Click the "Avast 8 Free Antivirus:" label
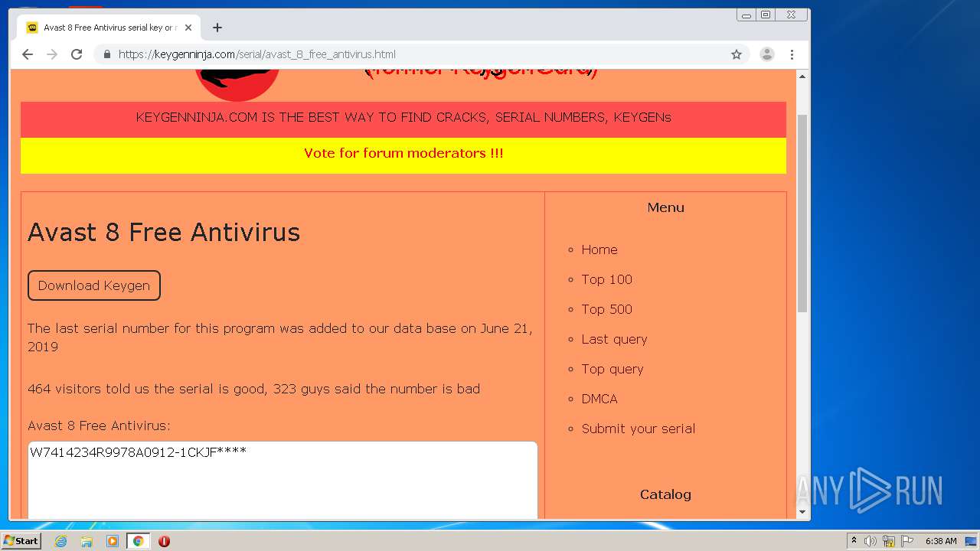980x551 pixels. pos(99,425)
